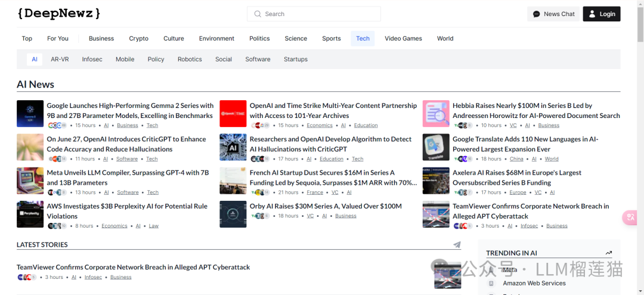Click the search magnifier icon
The image size is (644, 295).
[x=258, y=14]
